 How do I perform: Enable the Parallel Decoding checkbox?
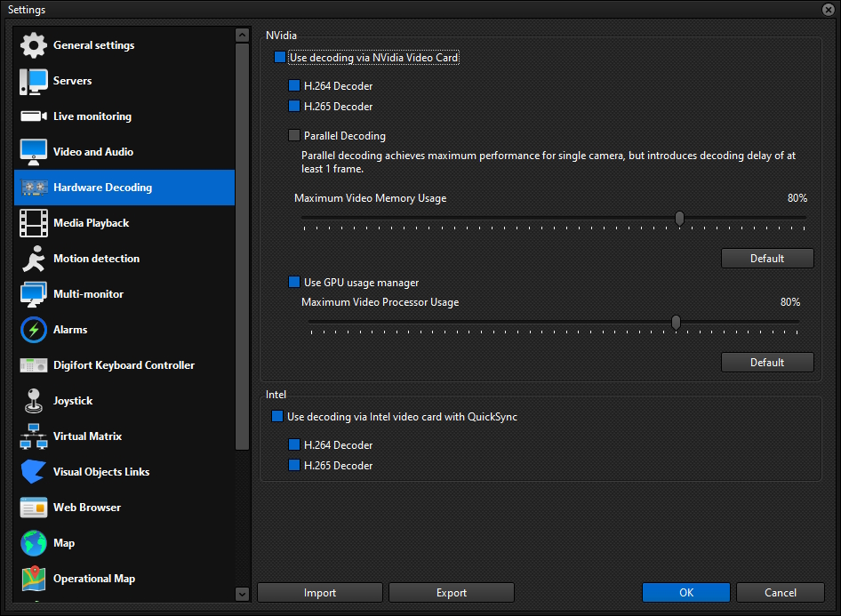pos(294,136)
